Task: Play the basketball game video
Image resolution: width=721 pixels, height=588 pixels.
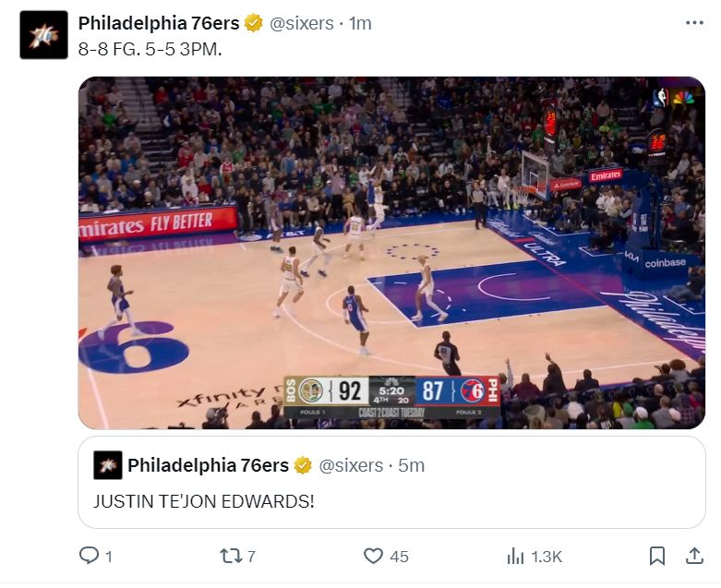Action: tap(391, 252)
